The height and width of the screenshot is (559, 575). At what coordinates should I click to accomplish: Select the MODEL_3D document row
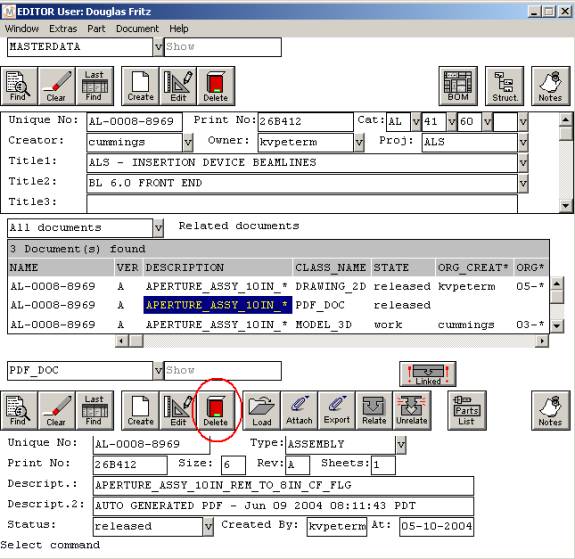tap(278, 325)
